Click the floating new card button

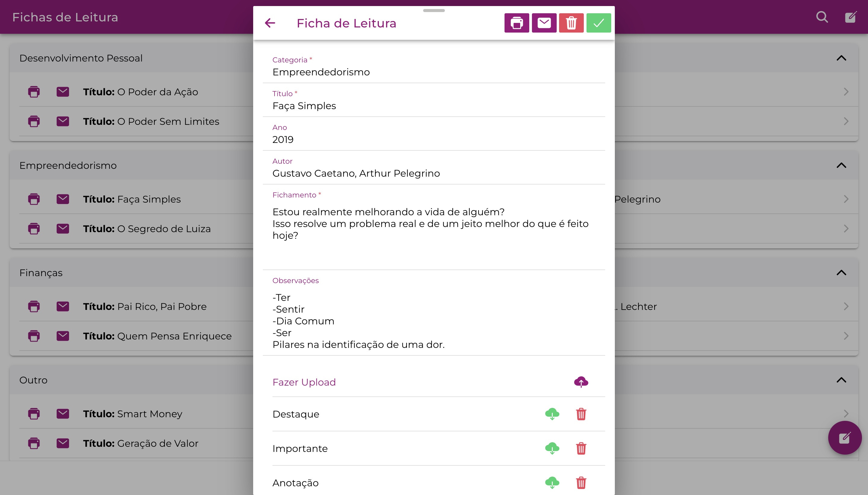coord(845,437)
